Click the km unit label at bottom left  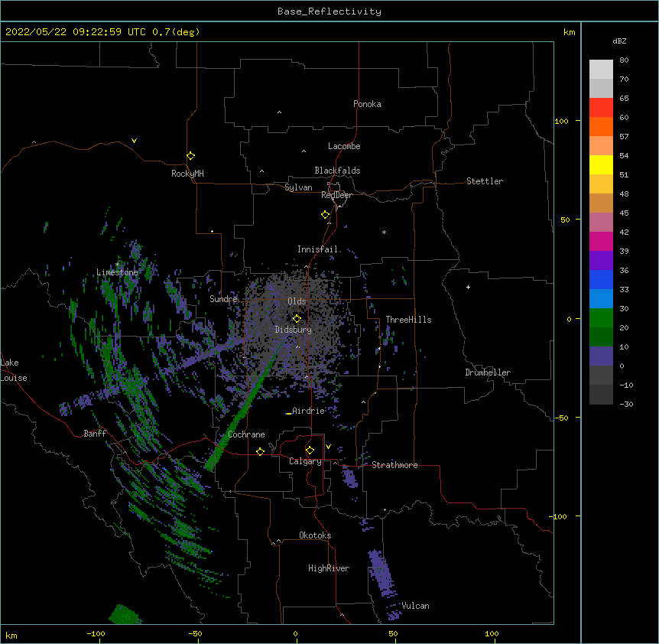pyautogui.click(x=11, y=636)
